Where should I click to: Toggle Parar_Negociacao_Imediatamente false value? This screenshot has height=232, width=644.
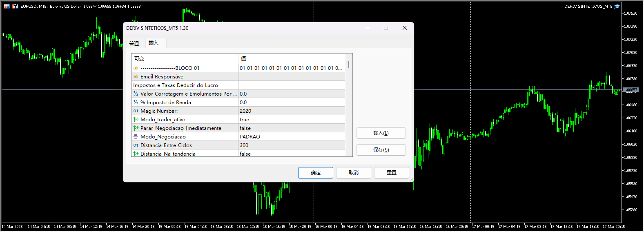(x=292, y=128)
